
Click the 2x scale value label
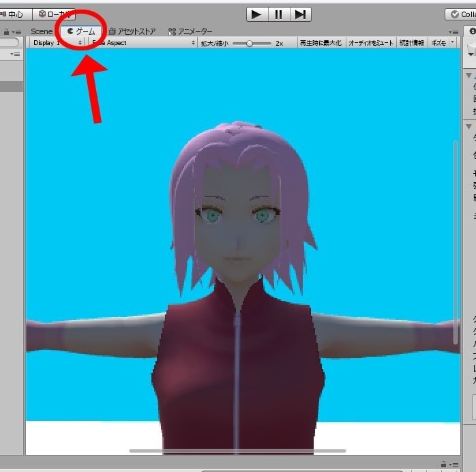(280, 44)
